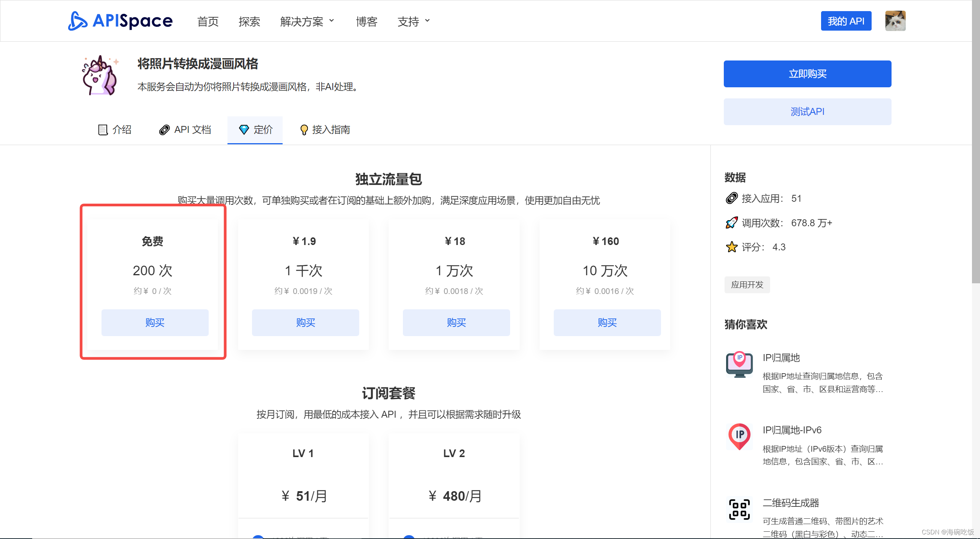Select the LV 1 subscription card

coord(303,485)
